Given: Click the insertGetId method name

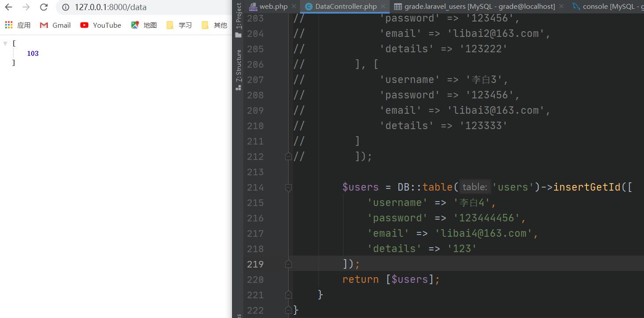Looking at the screenshot, I should [x=586, y=188].
